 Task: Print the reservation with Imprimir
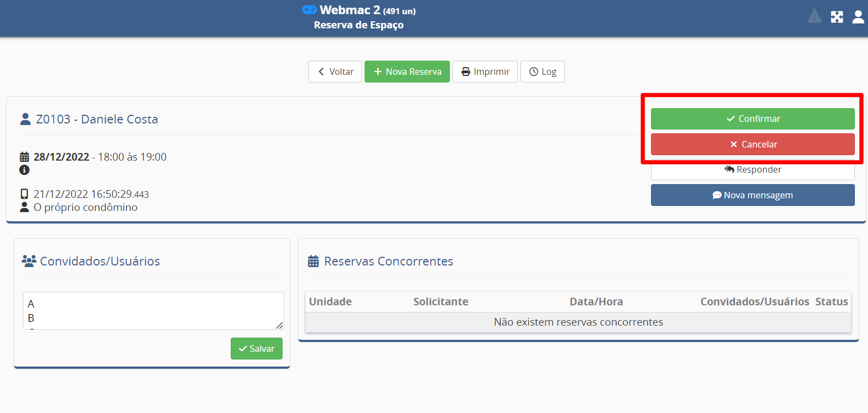485,72
